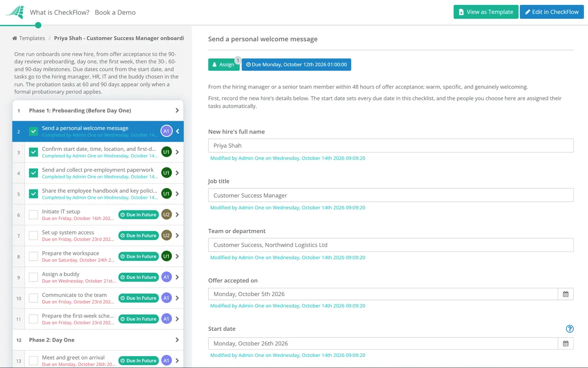This screenshot has height=368, width=588.
Task: Click the CheckFlow logo icon
Action: 14,12
